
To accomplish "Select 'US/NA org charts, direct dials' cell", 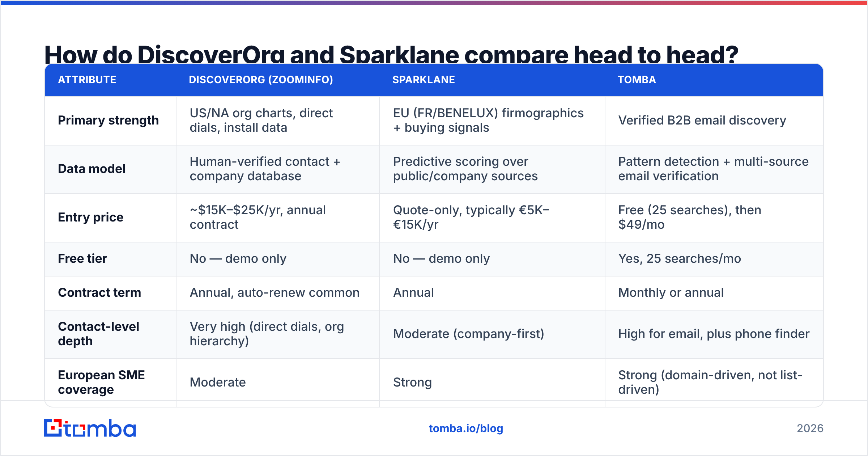I will pos(278,121).
